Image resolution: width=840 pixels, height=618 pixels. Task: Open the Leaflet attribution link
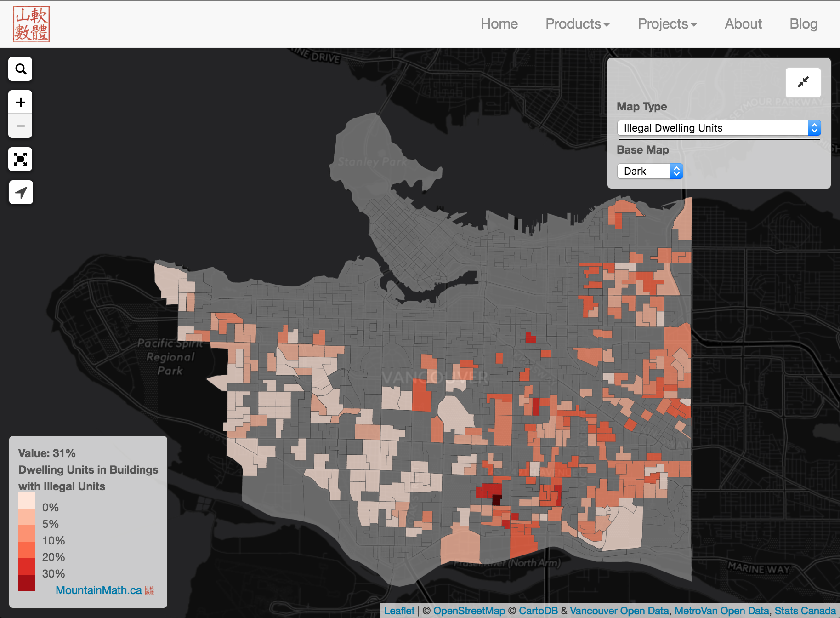399,611
